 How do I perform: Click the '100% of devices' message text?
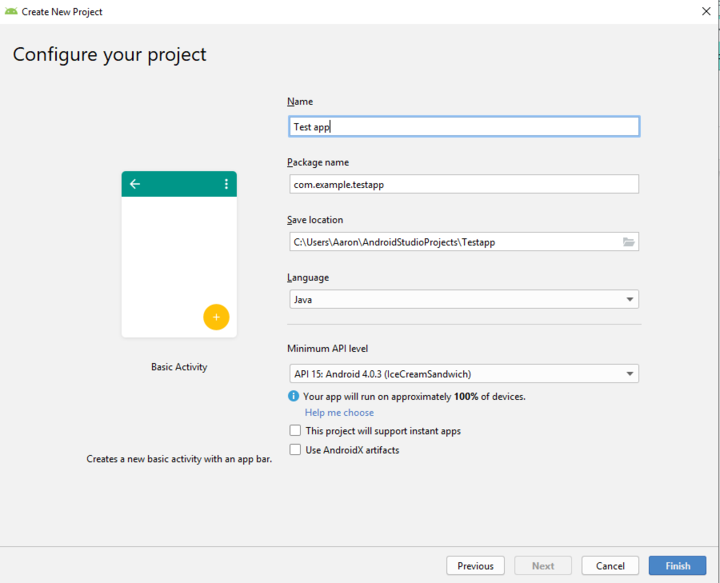[414, 396]
